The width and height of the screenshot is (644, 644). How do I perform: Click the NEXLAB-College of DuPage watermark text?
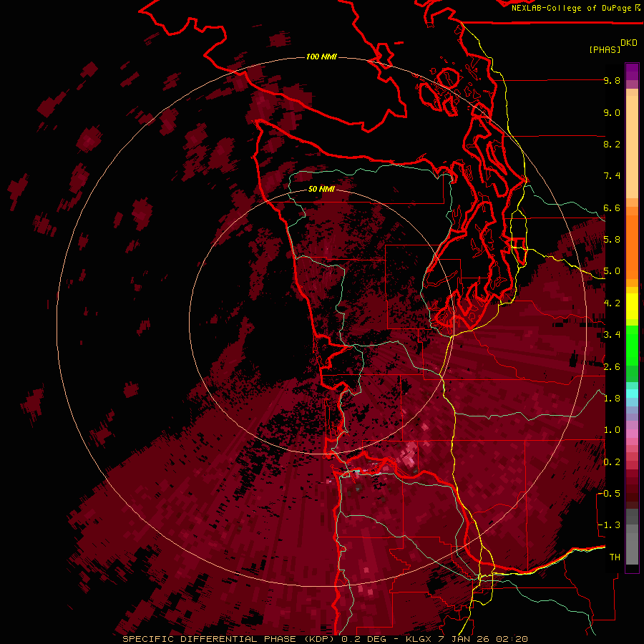click(x=571, y=8)
